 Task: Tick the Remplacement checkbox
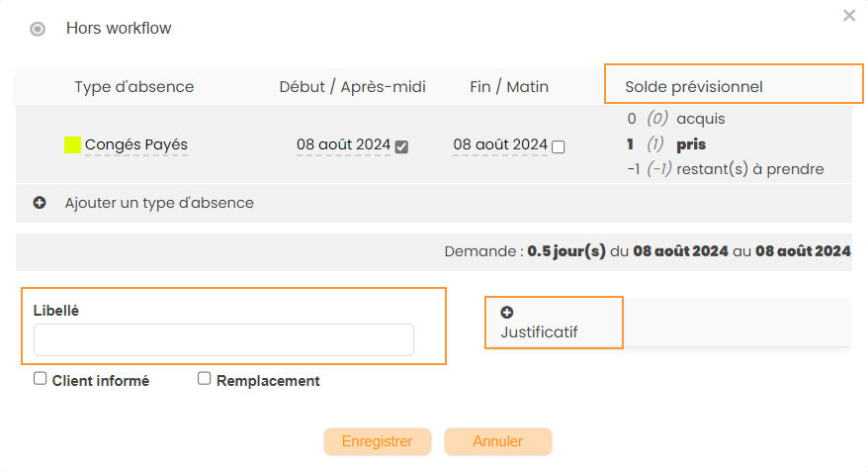tap(205, 378)
